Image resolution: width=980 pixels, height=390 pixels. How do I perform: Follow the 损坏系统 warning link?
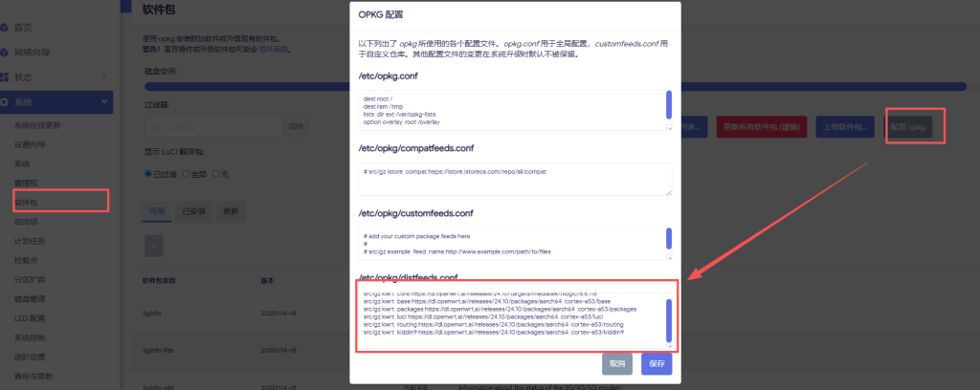point(274,49)
